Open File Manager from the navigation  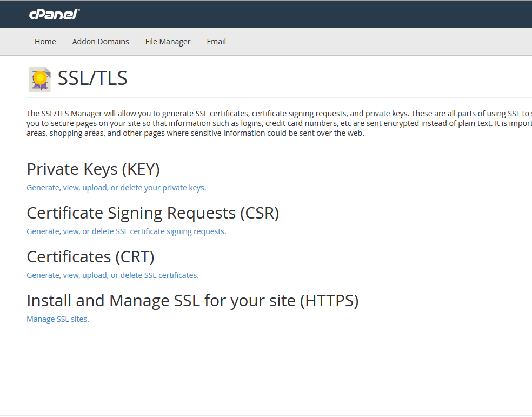tap(168, 41)
